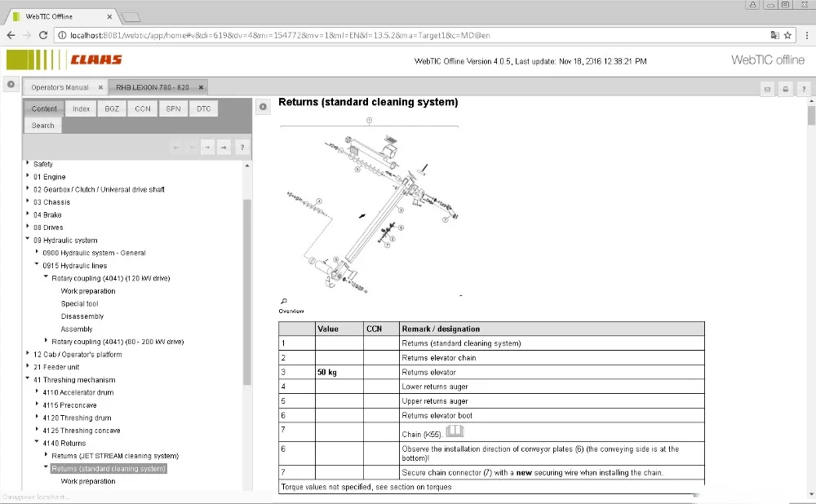Image resolution: width=816 pixels, height=504 pixels.
Task: Expand the 01 Engine tree node
Action: point(28,176)
